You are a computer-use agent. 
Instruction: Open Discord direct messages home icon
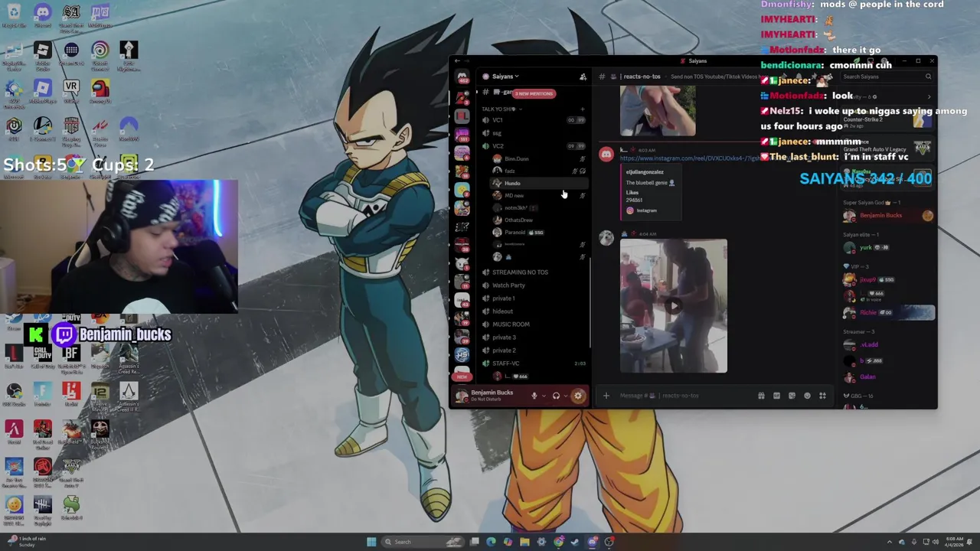(462, 77)
